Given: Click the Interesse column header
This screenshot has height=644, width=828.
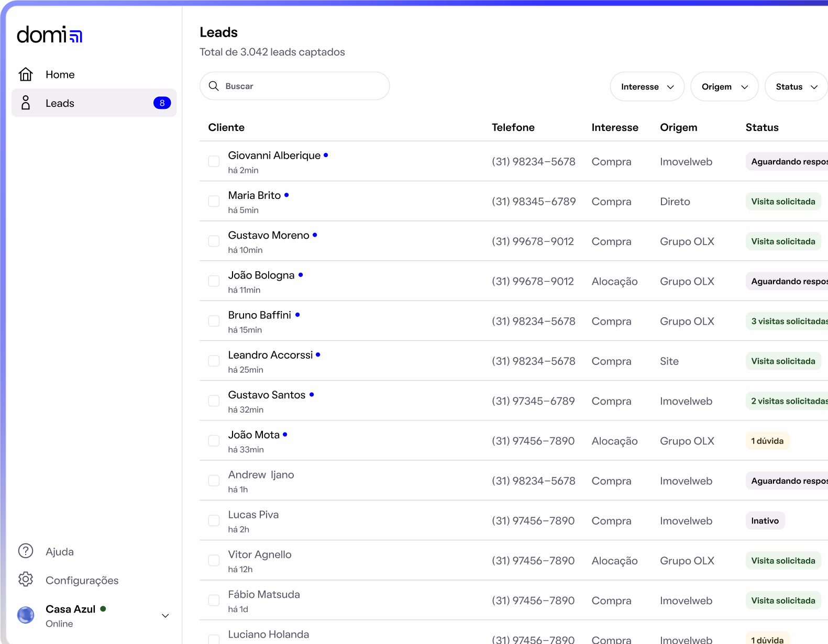Looking at the screenshot, I should point(615,127).
